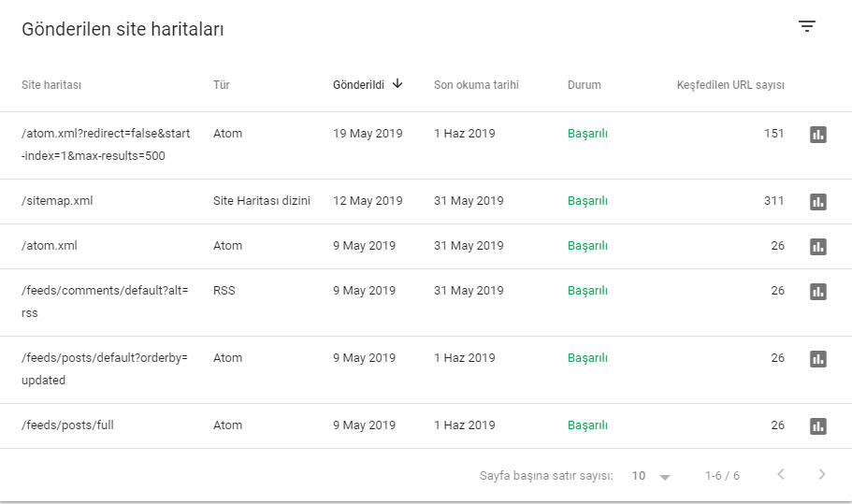Click Başarılı status in the /atom.xml row
The width and height of the screenshot is (852, 504).
tap(587, 246)
